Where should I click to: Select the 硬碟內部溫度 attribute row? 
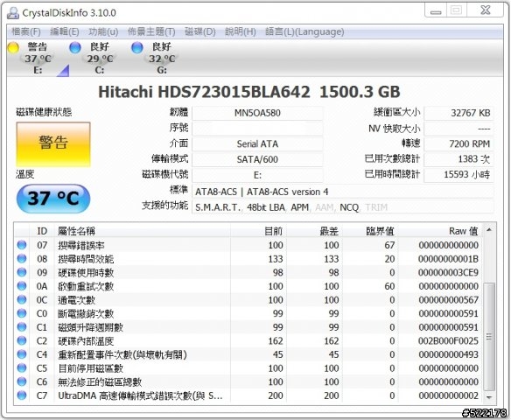pos(248,340)
